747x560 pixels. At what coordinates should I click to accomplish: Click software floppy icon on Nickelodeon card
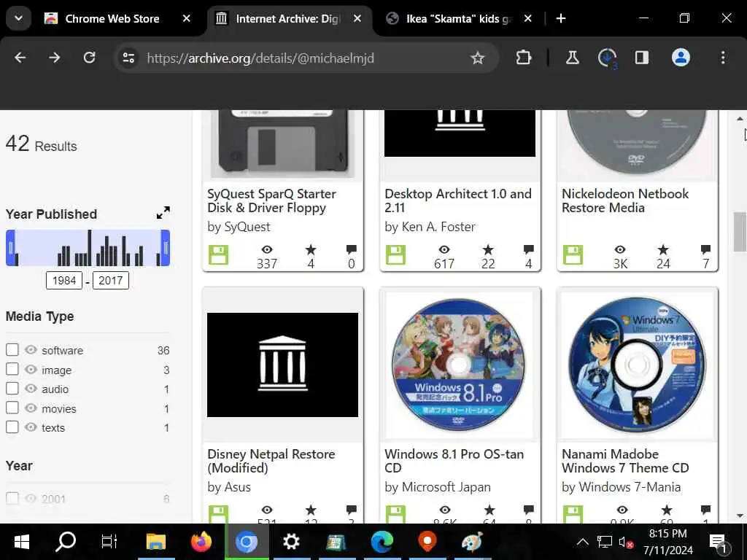(573, 254)
